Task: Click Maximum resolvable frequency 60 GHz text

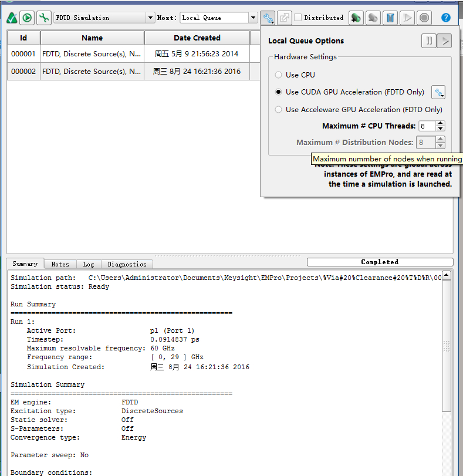Action: [100, 348]
